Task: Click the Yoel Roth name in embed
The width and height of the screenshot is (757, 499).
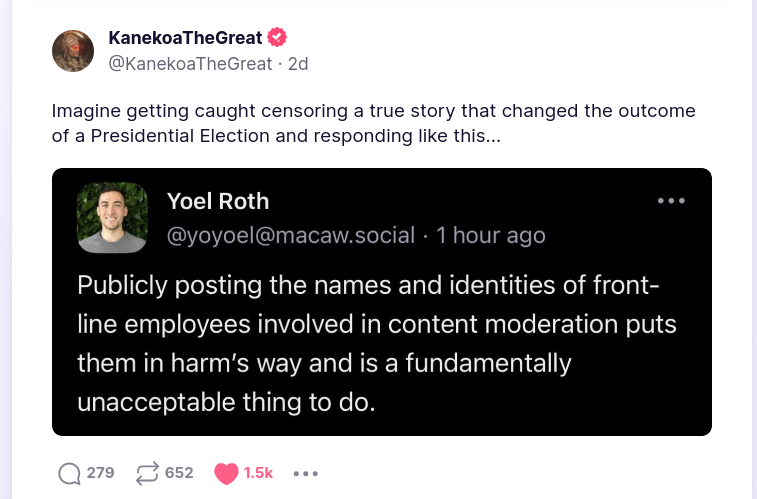Action: (218, 201)
